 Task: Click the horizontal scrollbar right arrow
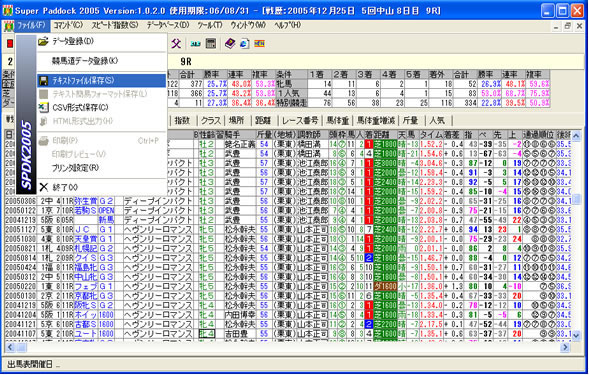point(565,348)
